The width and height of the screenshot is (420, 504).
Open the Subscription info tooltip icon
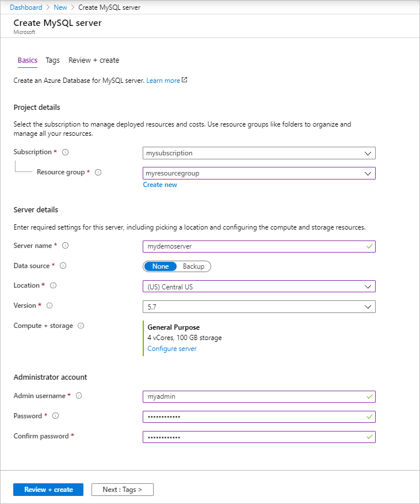[65, 152]
